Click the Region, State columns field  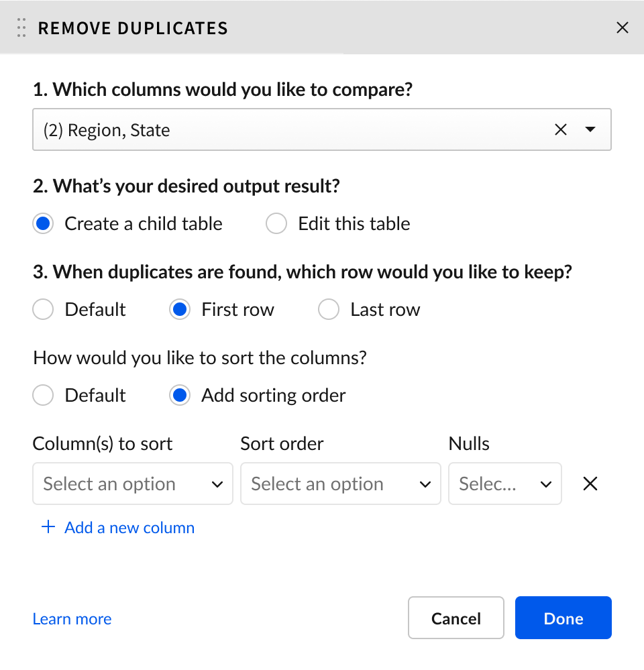288,129
